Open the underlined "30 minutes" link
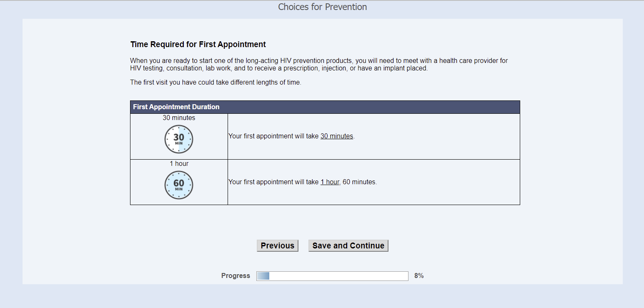The height and width of the screenshot is (308, 644). pos(336,136)
